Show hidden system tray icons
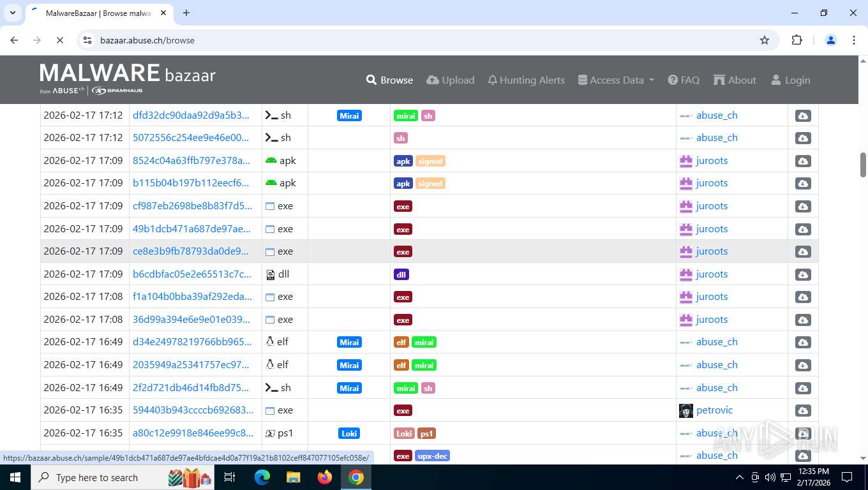Screen dimensions: 868x490 pyautogui.click(x=740, y=477)
